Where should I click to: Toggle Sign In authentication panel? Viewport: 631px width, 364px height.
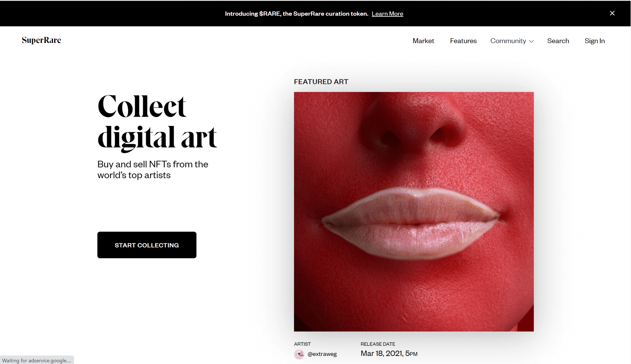(x=595, y=40)
